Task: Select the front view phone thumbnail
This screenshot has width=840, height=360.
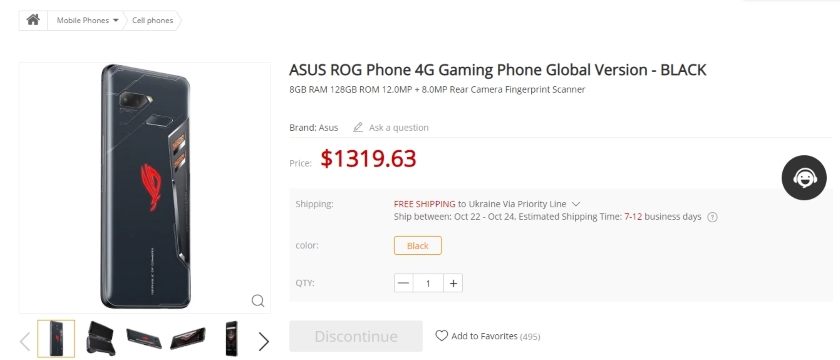Action: coord(231,339)
